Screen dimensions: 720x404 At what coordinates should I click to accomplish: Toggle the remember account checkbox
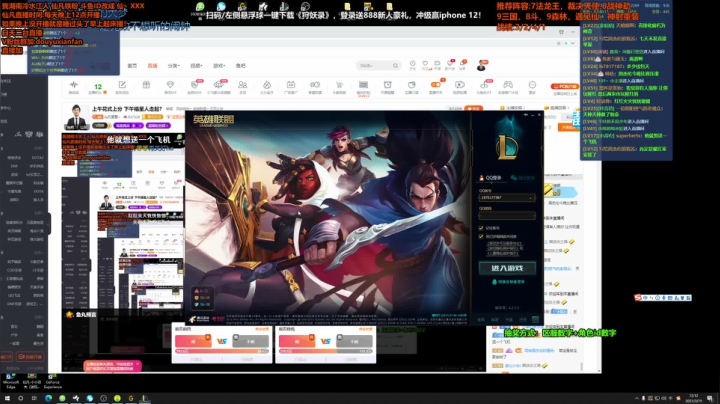coord(481,228)
